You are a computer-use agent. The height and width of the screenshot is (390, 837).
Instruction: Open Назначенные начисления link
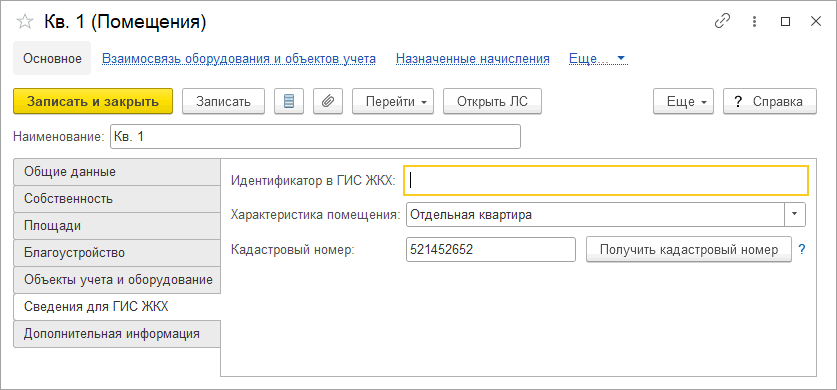473,59
